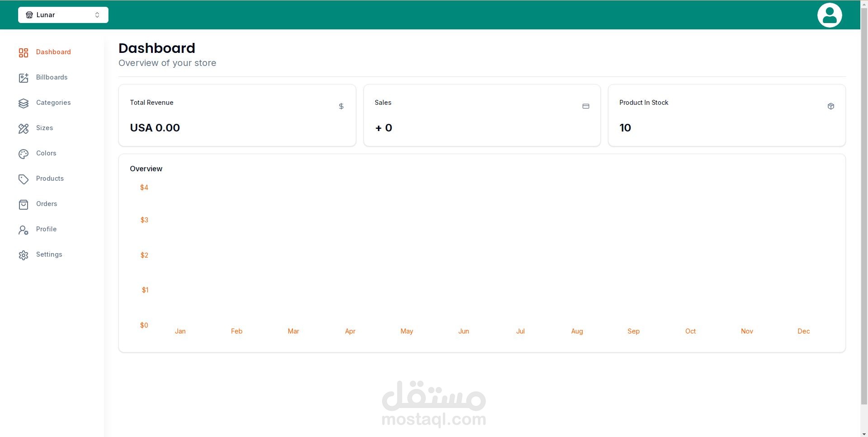The image size is (868, 437).
Task: Expand the user avatar menu
Action: pyautogui.click(x=830, y=15)
